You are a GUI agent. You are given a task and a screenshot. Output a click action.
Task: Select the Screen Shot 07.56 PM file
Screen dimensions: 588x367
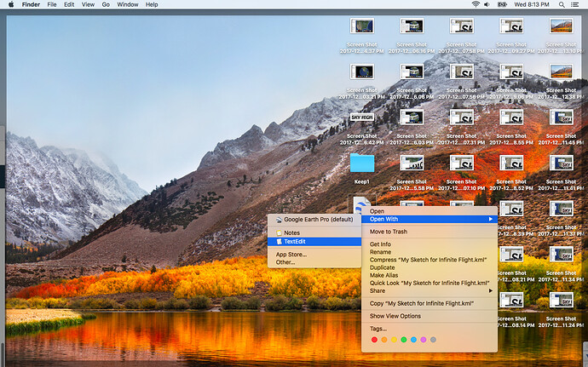pyautogui.click(x=462, y=72)
